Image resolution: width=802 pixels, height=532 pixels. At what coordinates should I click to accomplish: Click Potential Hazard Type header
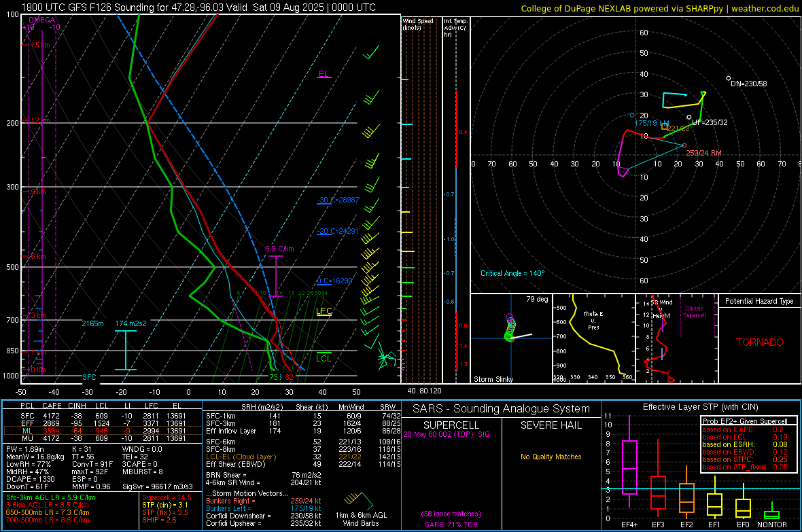click(x=759, y=301)
